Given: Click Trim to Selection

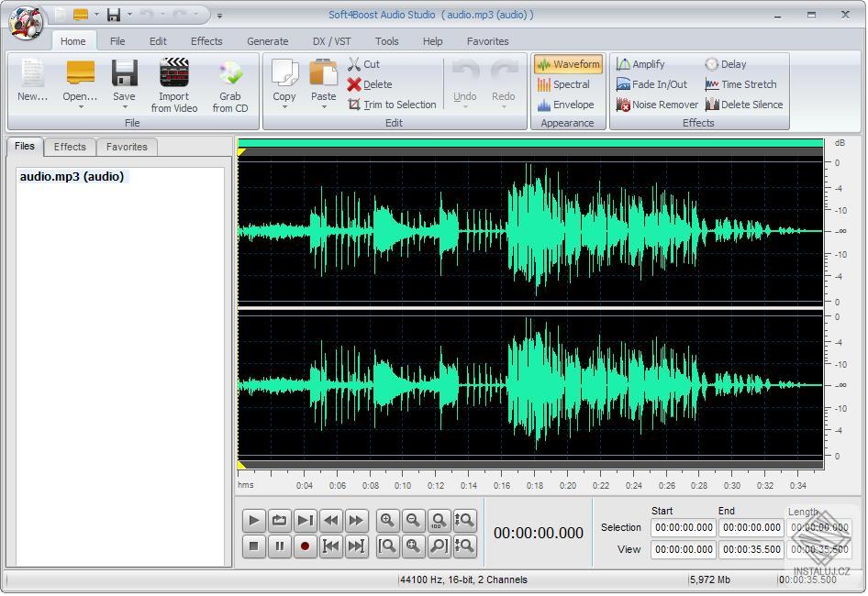Looking at the screenshot, I should pyautogui.click(x=394, y=105).
